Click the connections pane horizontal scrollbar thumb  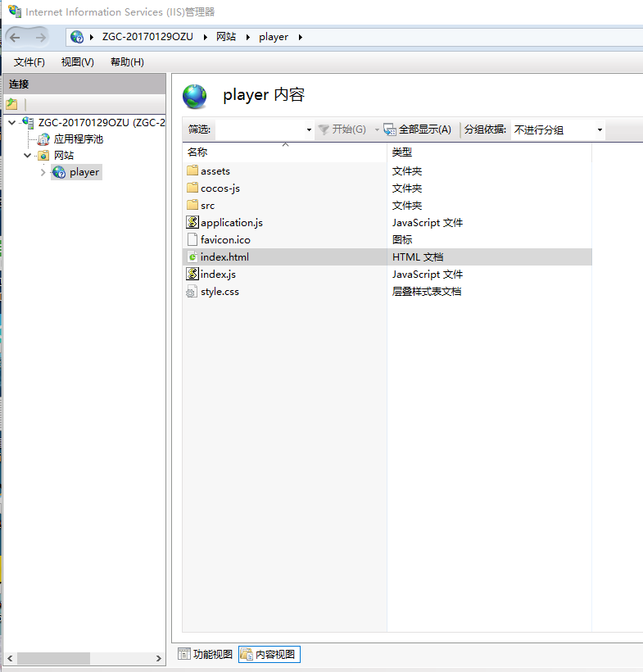pyautogui.click(x=53, y=658)
